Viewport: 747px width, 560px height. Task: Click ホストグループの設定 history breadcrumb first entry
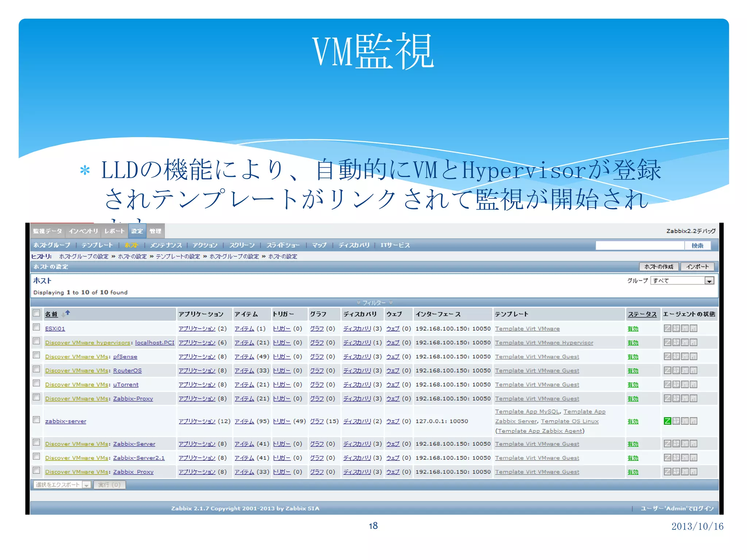pyautogui.click(x=84, y=257)
